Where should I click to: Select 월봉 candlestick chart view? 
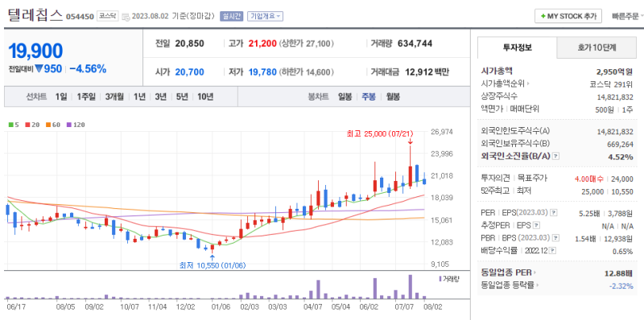[393, 96]
